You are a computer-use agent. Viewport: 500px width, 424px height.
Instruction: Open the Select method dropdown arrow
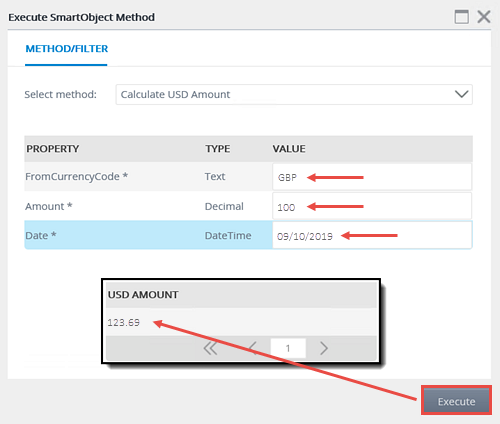pos(462,94)
